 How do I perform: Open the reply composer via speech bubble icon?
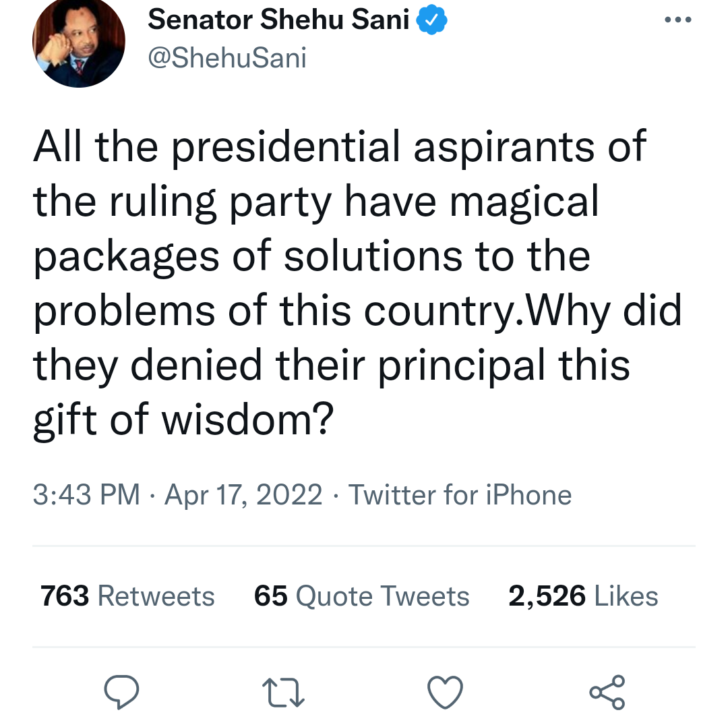(x=122, y=691)
